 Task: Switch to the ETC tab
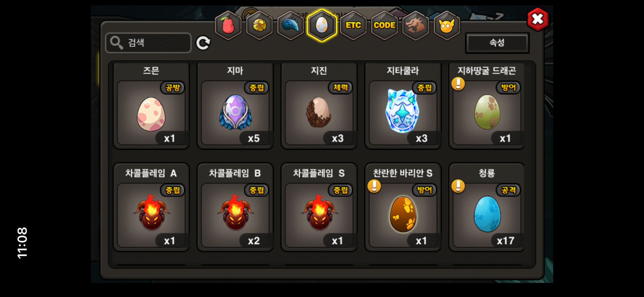(353, 25)
